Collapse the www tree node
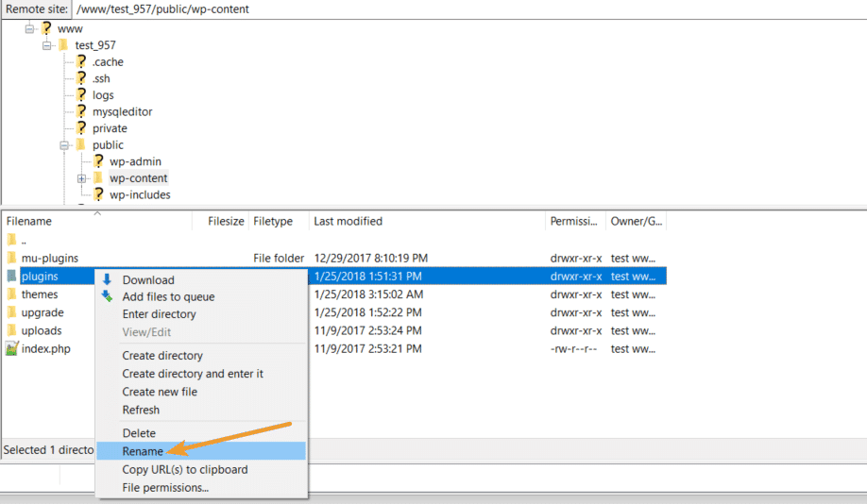Image resolution: width=867 pixels, height=504 pixels. 29,29
